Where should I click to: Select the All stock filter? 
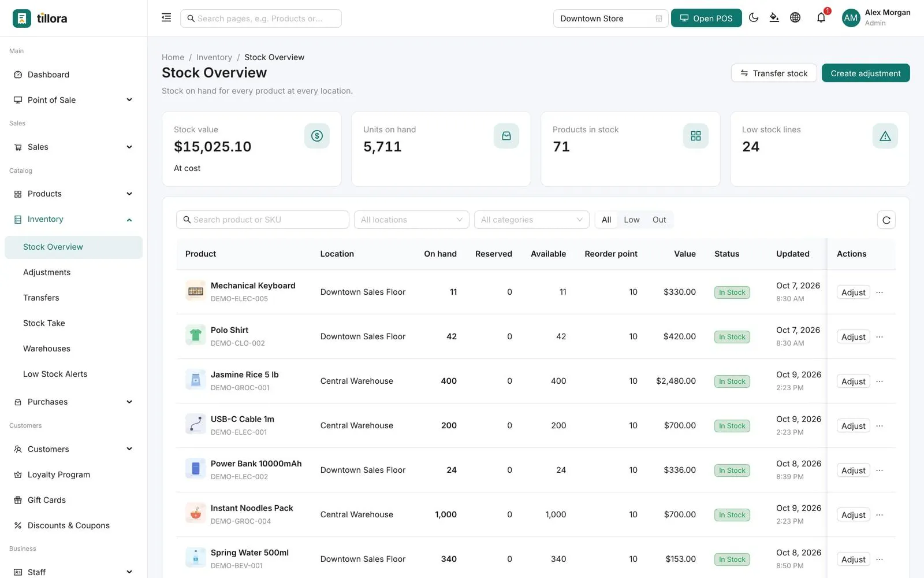pyautogui.click(x=606, y=220)
